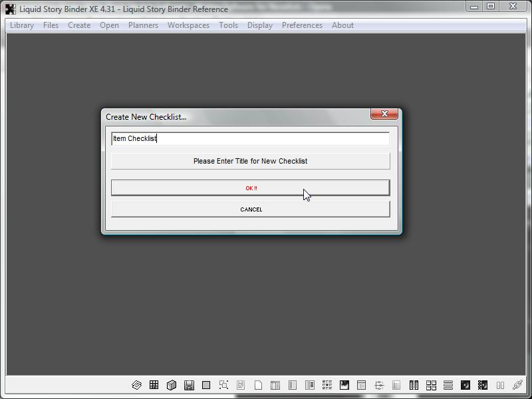The height and width of the screenshot is (399, 532).
Task: Click the three horizontal bars icon
Action: tap(448, 385)
